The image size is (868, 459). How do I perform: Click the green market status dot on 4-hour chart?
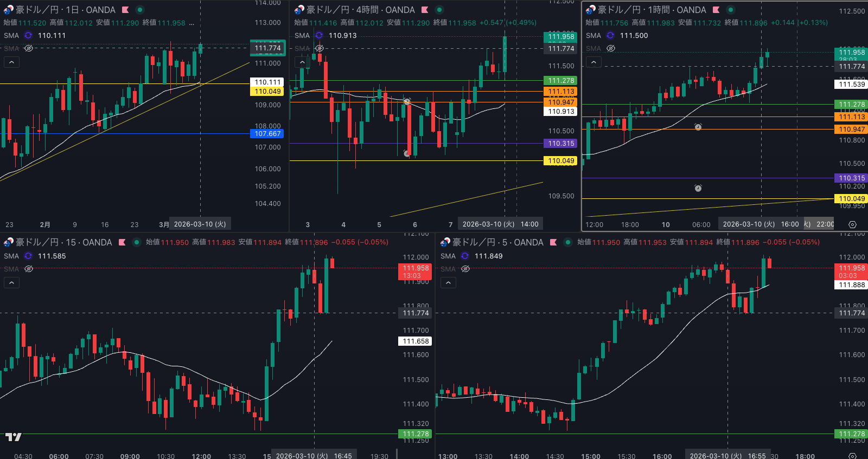pos(439,10)
